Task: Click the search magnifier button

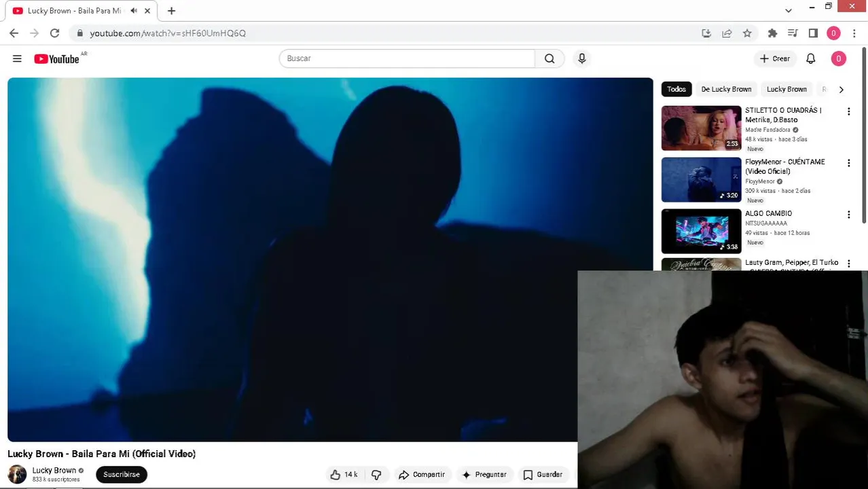Action: pos(549,58)
